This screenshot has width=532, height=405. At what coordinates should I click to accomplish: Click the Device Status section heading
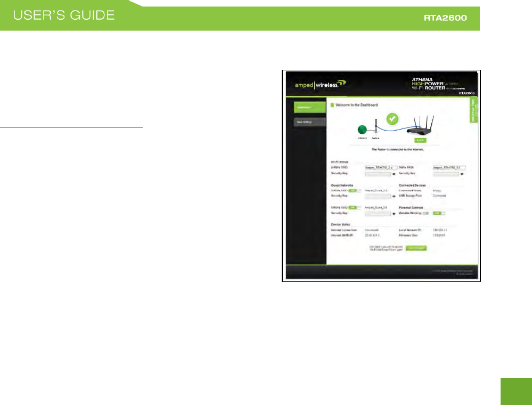340,224
